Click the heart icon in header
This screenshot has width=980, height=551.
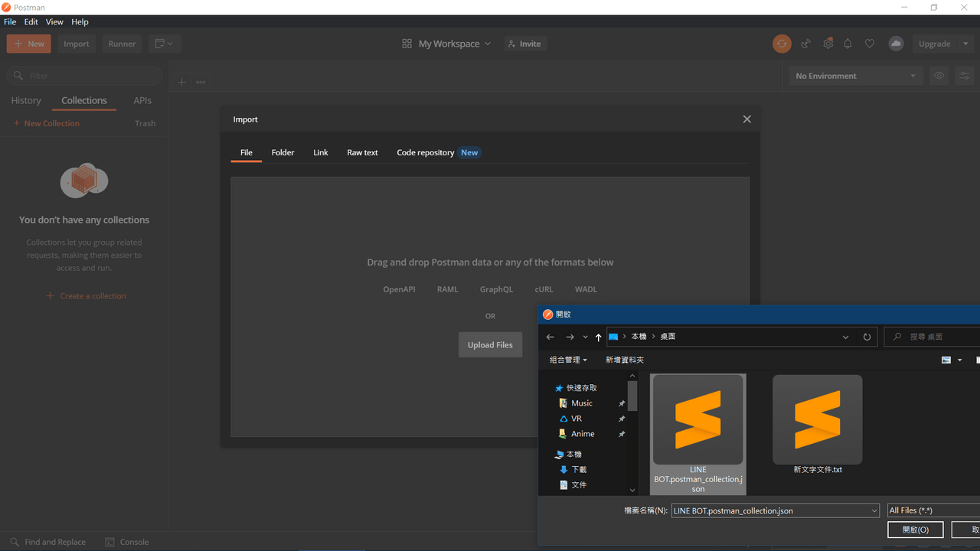[x=869, y=44]
